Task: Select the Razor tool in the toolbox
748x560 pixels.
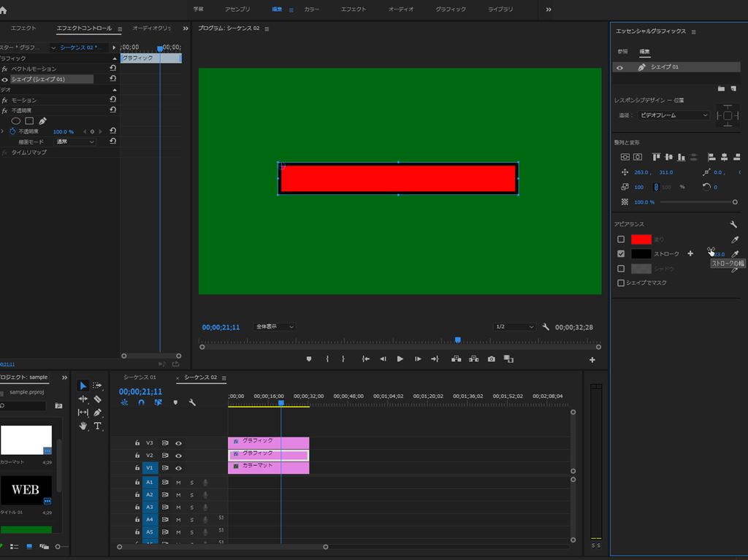Action: (97, 399)
